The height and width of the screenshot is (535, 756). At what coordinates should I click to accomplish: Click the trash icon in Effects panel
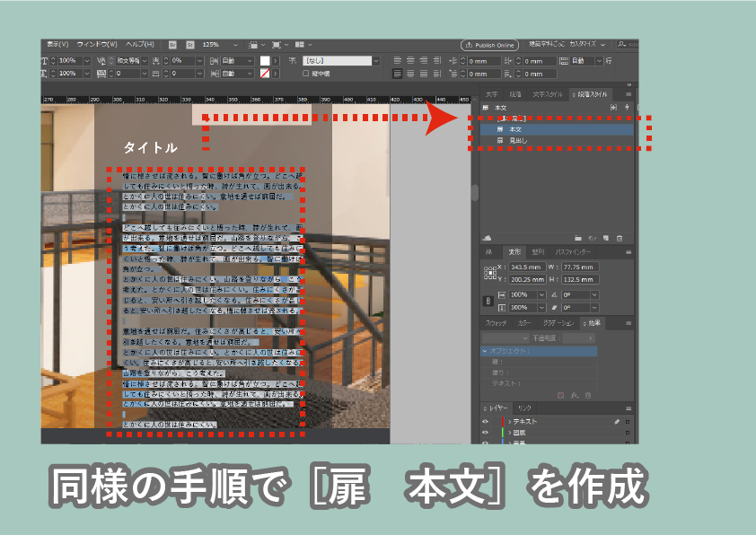(588, 395)
